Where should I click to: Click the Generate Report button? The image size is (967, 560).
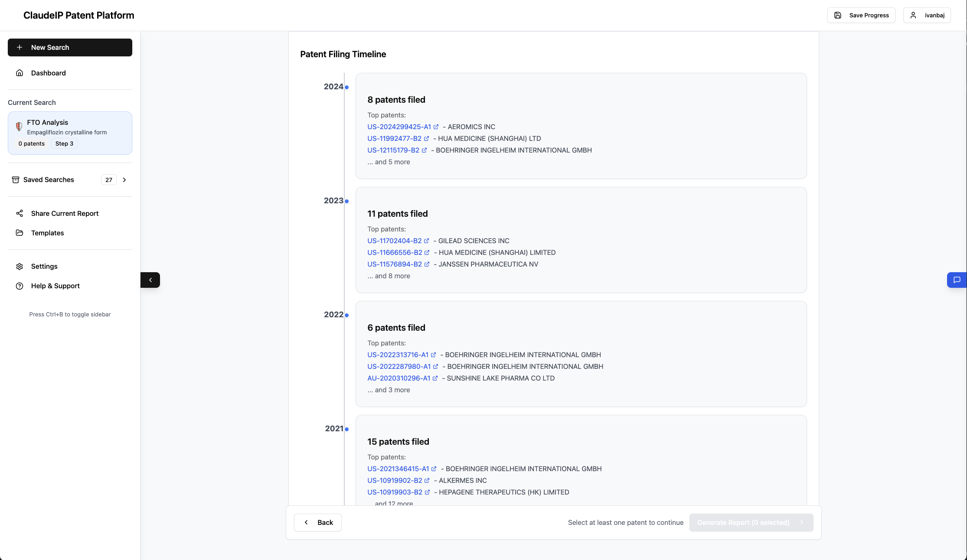coord(751,522)
